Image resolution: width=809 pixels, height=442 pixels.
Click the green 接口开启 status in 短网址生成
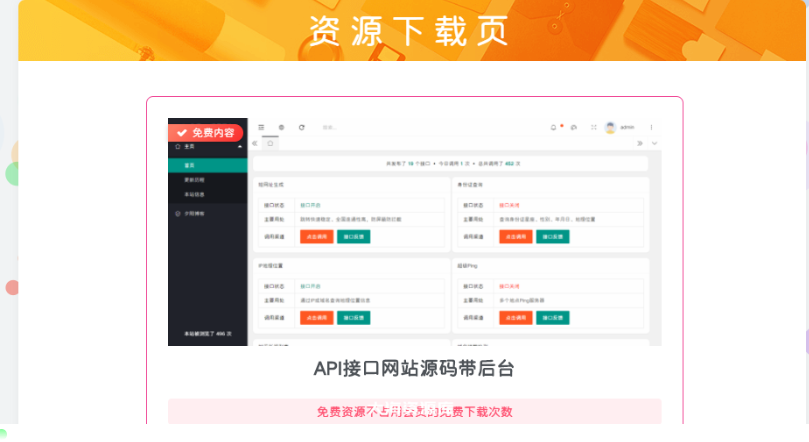click(311, 205)
